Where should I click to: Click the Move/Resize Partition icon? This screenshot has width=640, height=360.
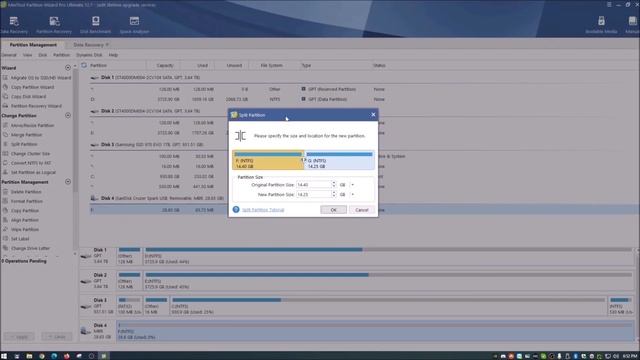[x=5, y=125]
